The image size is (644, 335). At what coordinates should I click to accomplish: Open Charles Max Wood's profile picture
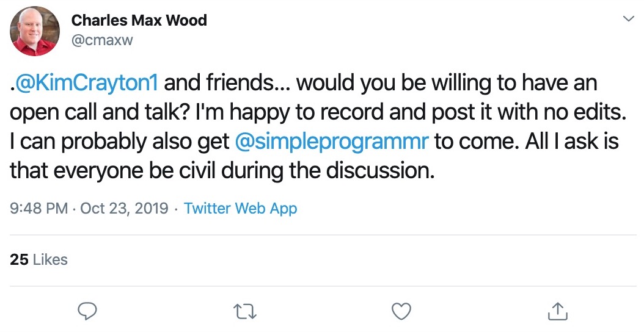tap(35, 31)
